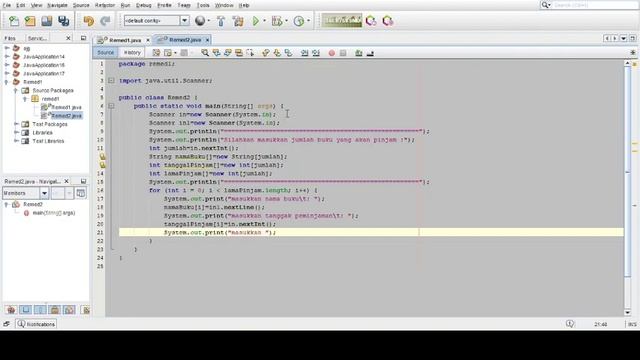640x360 pixels.
Task: Click the garbage collection icon beside memory meter
Action: [x=371, y=21]
